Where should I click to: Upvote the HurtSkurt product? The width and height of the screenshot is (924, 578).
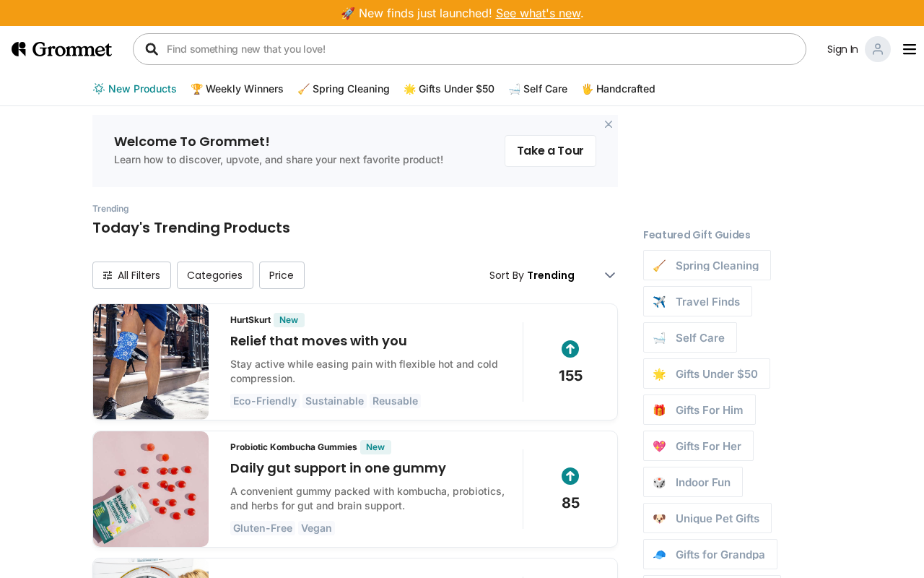click(570, 350)
